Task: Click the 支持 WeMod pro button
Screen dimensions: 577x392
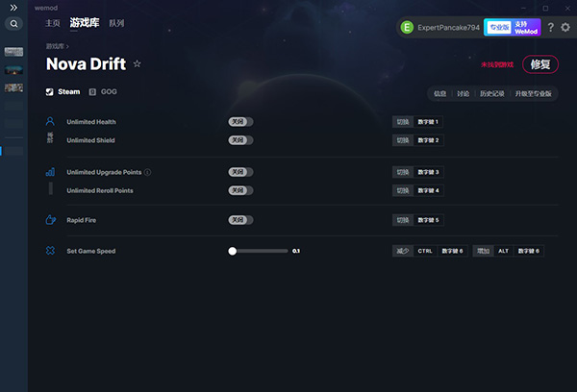Action: click(513, 27)
